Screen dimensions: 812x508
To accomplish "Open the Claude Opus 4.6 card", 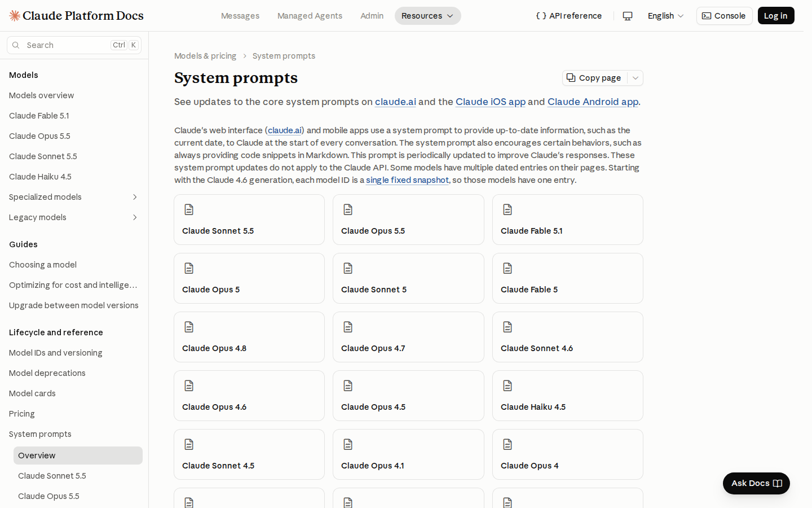I will pos(249,396).
